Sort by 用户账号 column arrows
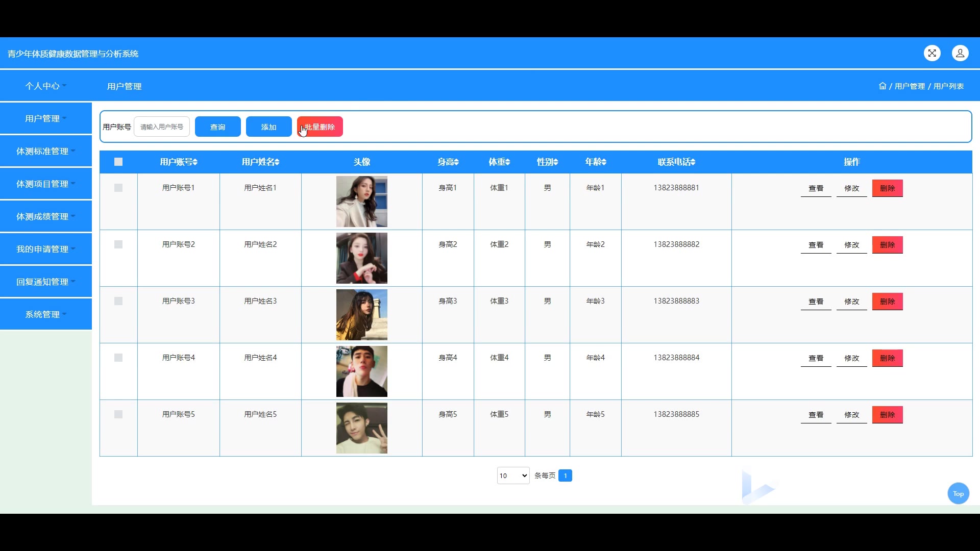 195,162
